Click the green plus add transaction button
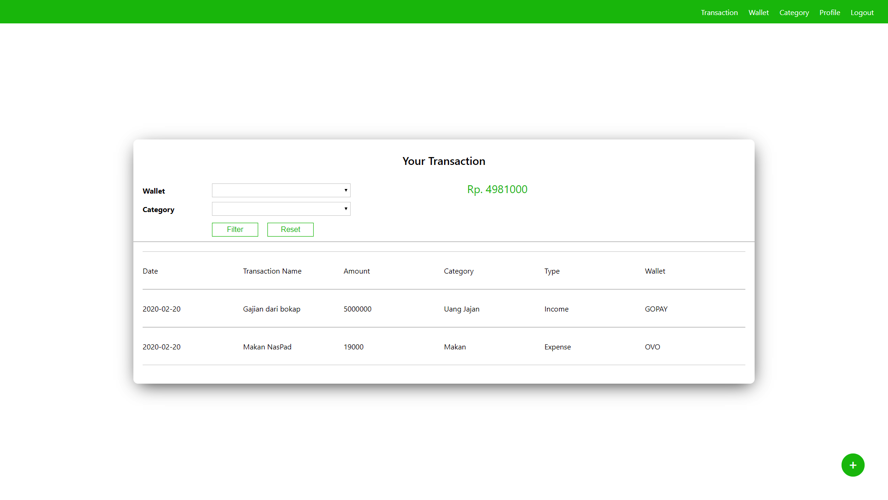The image size is (888, 500). click(852, 465)
